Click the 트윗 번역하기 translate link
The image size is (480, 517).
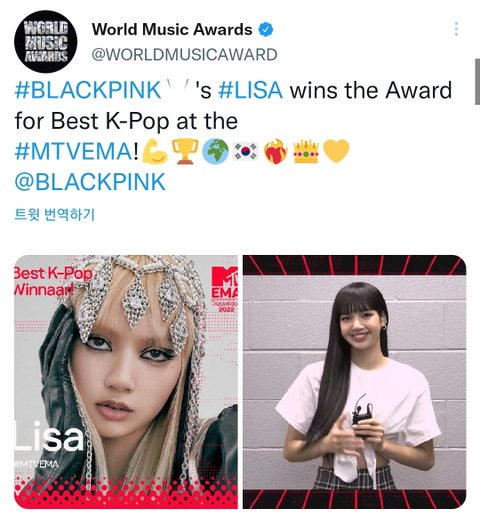(55, 214)
